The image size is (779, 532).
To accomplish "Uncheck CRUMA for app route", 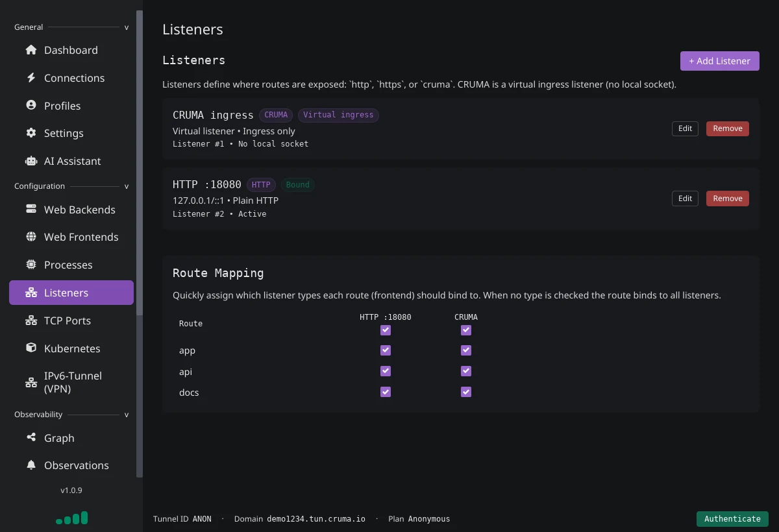I will (x=465, y=350).
